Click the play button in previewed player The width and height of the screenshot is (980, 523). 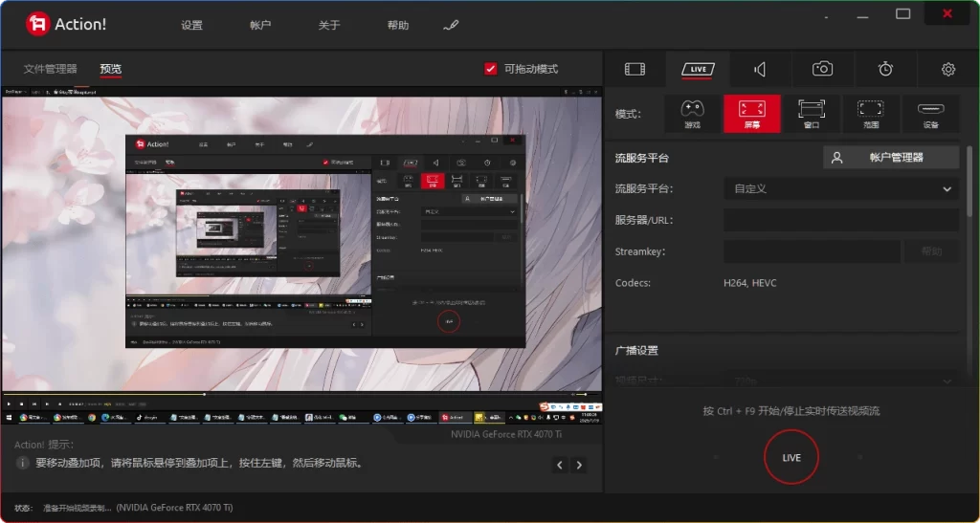(9, 403)
